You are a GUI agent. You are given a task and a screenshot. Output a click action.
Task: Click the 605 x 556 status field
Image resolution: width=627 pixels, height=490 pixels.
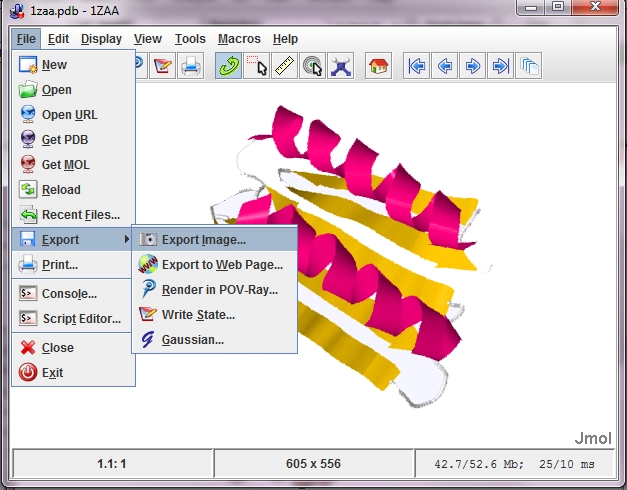[314, 464]
